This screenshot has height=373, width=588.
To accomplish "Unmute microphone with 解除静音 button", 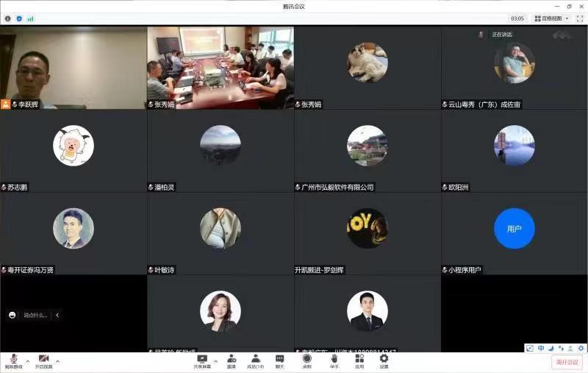I will tap(12, 360).
